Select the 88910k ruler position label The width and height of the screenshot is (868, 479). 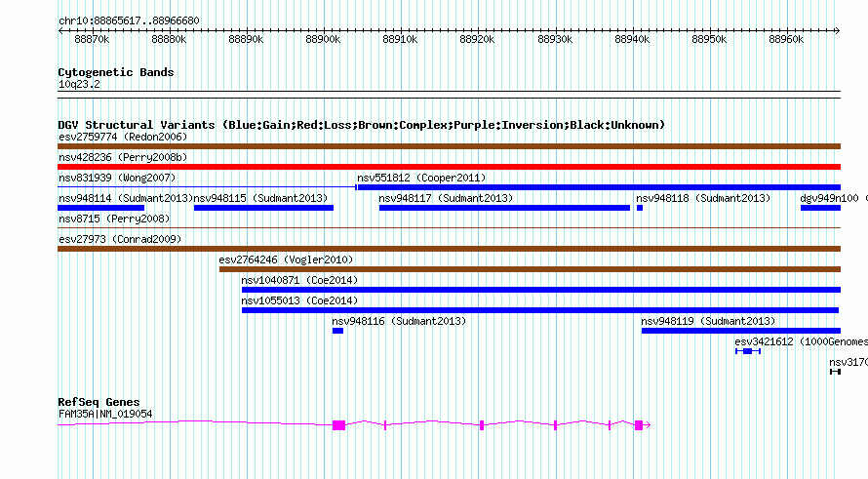tap(400, 39)
